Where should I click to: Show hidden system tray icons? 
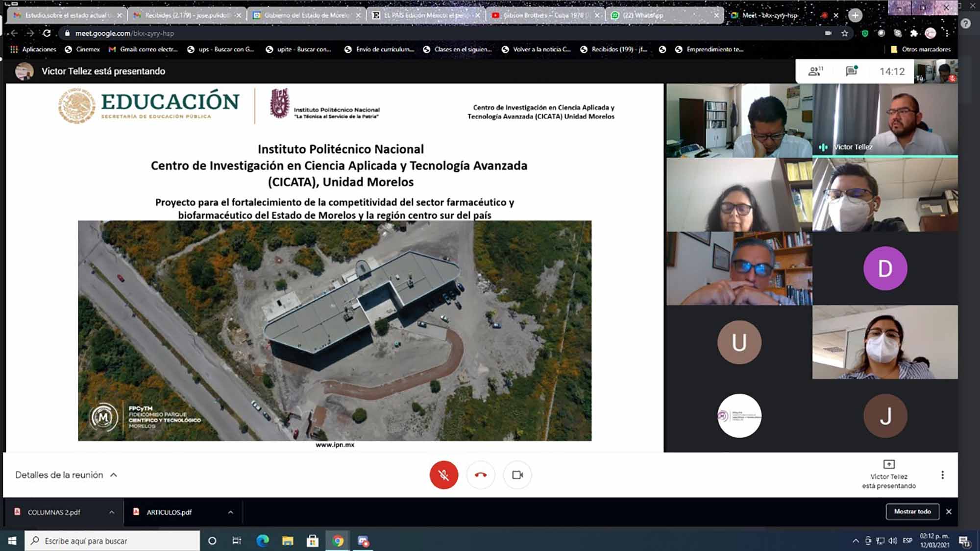(x=856, y=541)
